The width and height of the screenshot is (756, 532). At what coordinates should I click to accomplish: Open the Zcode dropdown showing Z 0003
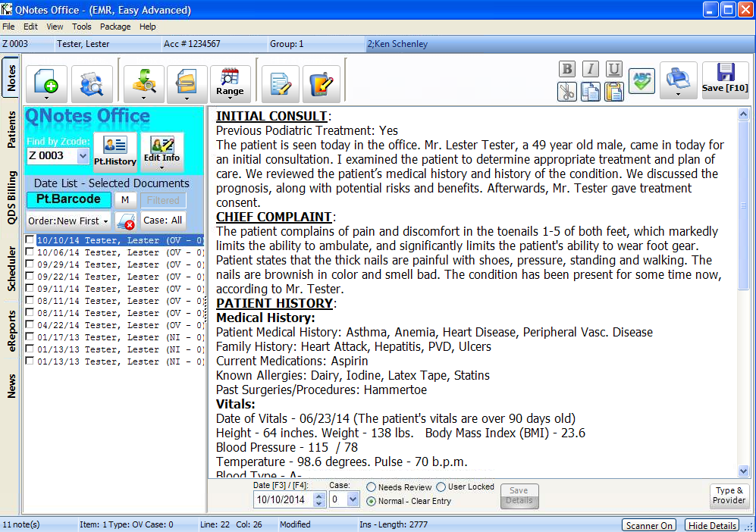click(x=81, y=155)
